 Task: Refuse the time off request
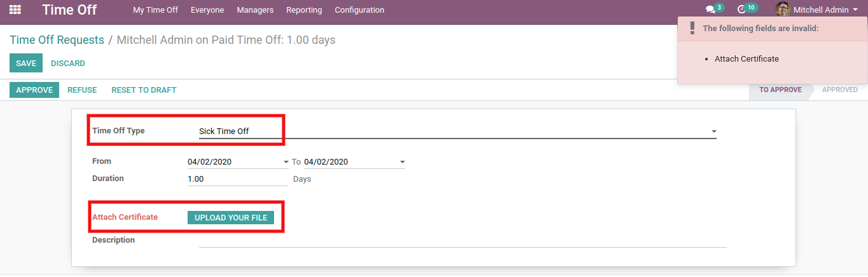click(82, 90)
